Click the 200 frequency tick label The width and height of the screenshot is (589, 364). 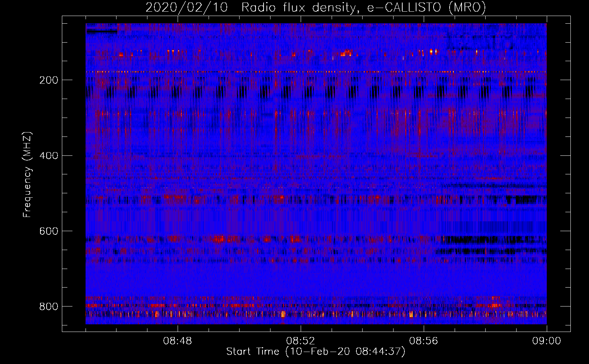[x=48, y=80]
